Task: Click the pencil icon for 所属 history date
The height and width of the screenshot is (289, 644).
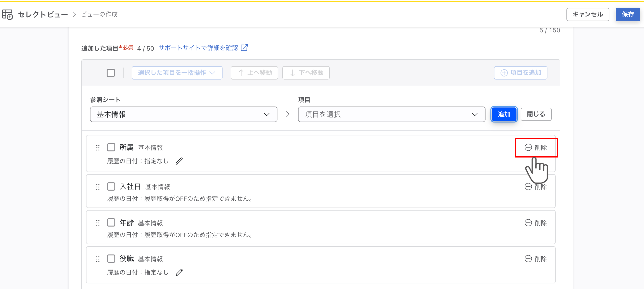Action: tap(179, 161)
